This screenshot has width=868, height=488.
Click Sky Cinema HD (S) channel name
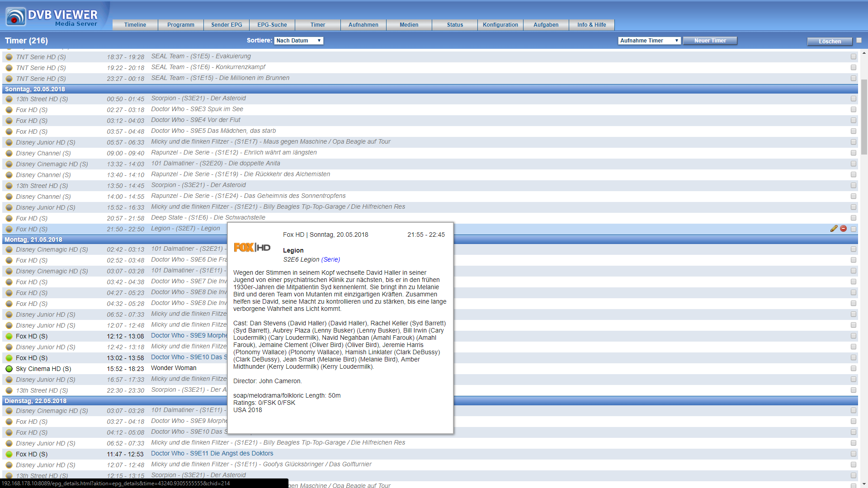click(x=43, y=369)
